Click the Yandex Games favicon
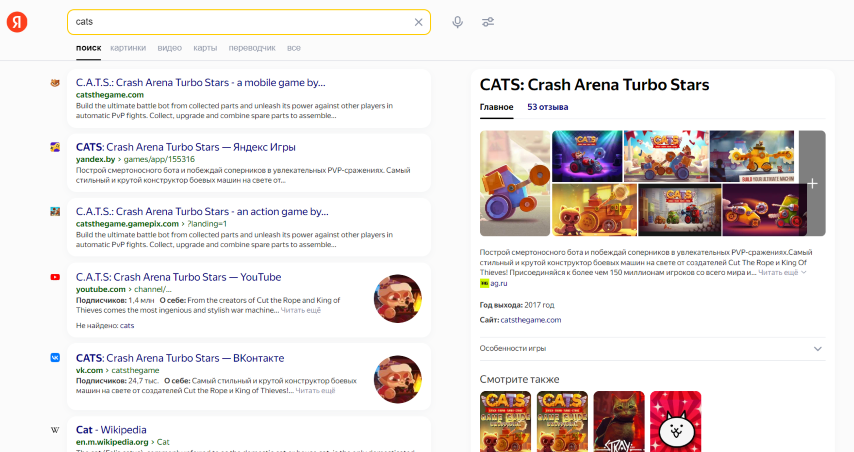Screen dimensions: 854x452 [55, 147]
